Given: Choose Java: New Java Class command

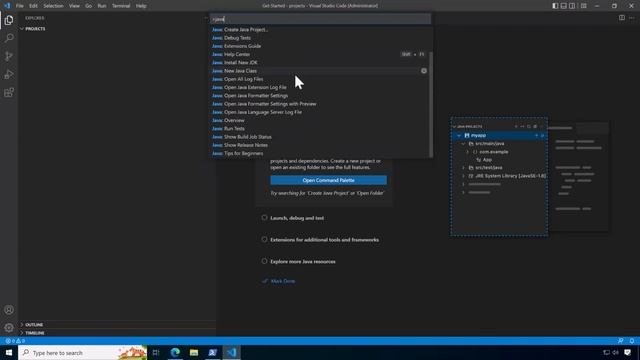Looking at the screenshot, I should (x=321, y=71).
